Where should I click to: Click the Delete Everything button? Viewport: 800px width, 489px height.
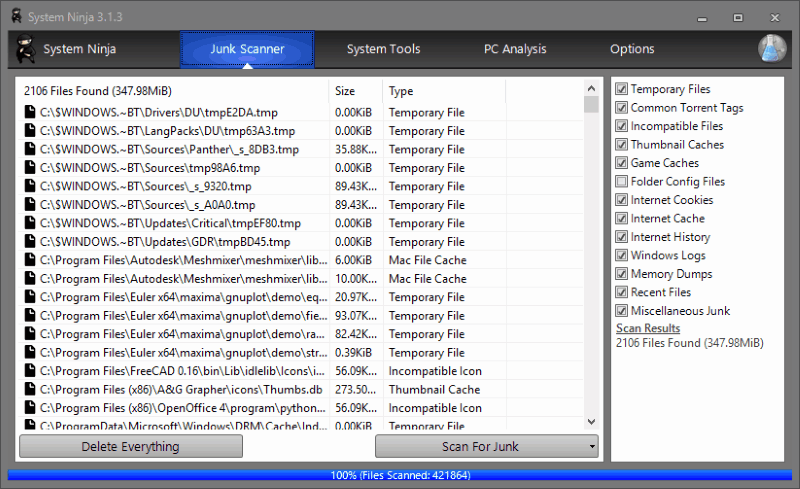pyautogui.click(x=131, y=447)
